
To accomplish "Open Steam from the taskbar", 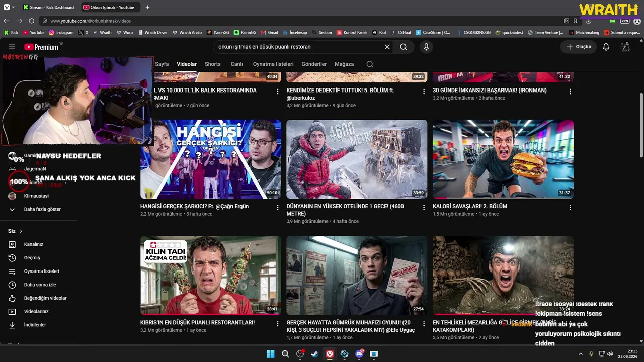I will [315, 354].
